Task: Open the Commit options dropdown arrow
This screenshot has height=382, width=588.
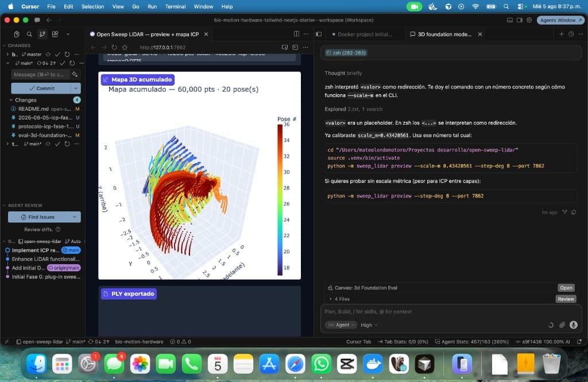Action: (x=76, y=88)
